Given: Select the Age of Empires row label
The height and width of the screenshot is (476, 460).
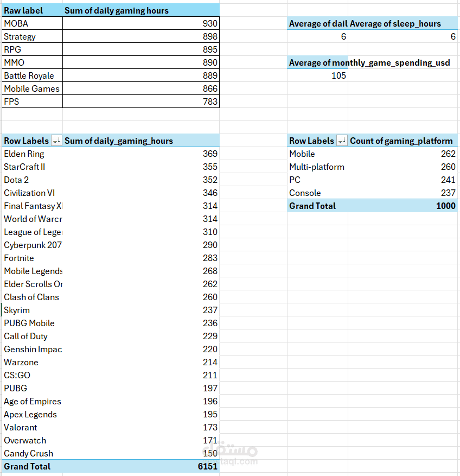Looking at the screenshot, I should coord(32,401).
